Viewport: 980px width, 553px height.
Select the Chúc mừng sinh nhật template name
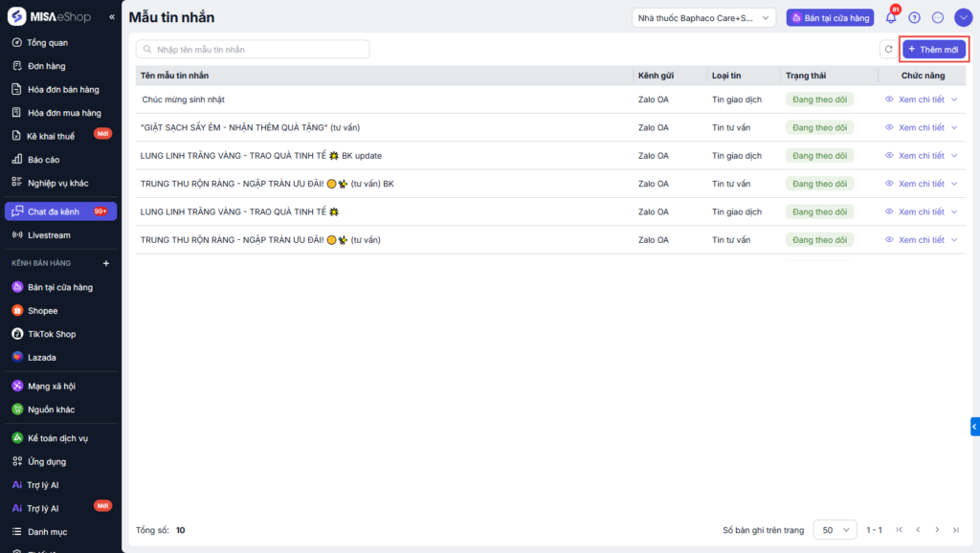183,100
